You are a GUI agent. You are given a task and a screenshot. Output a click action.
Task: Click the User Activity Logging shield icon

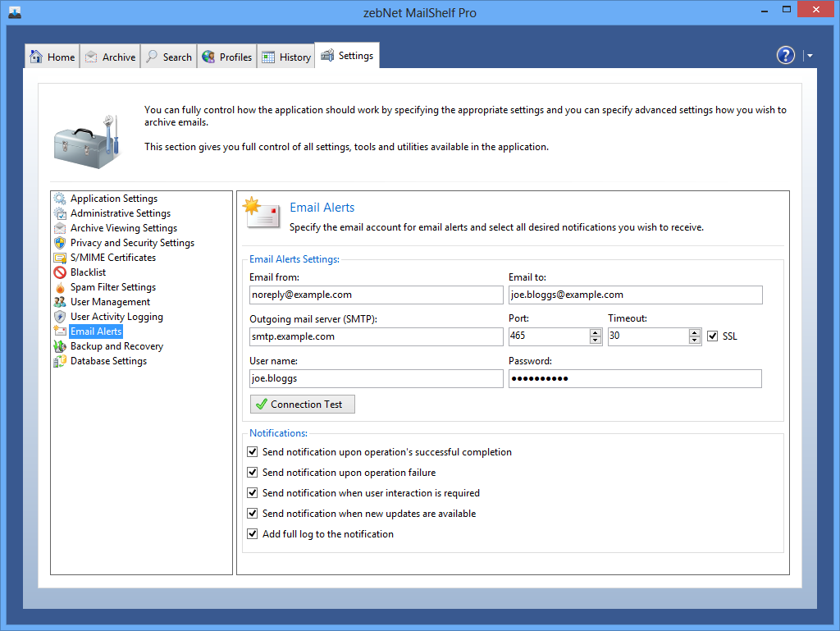click(60, 317)
